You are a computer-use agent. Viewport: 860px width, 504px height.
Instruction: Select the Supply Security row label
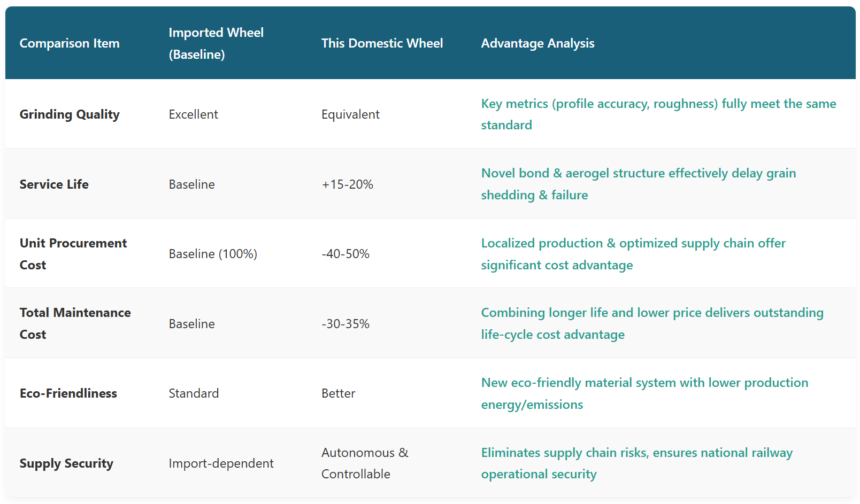(x=66, y=463)
